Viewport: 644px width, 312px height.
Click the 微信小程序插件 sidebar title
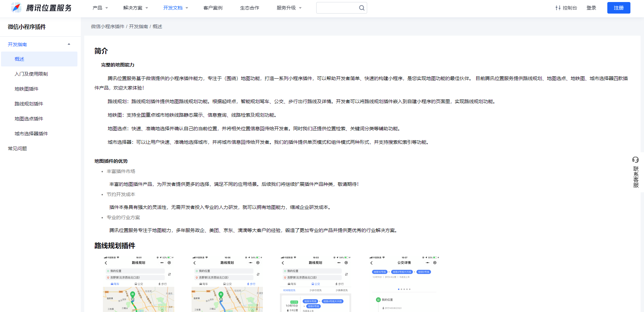point(27,27)
